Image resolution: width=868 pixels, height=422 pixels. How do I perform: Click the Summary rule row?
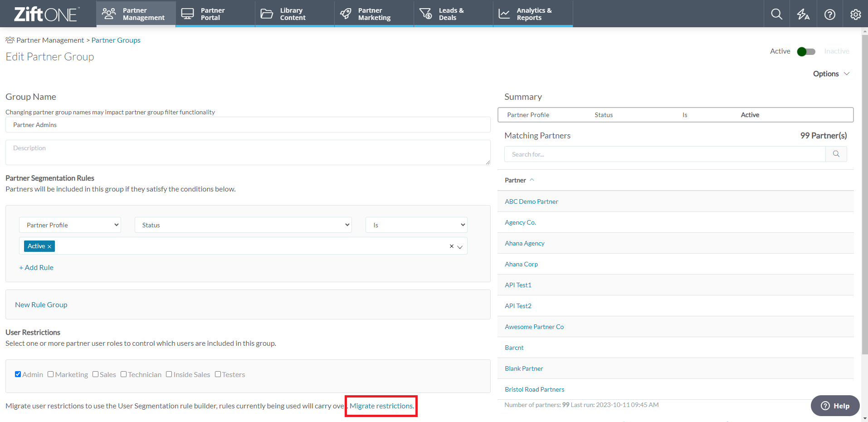(x=676, y=115)
